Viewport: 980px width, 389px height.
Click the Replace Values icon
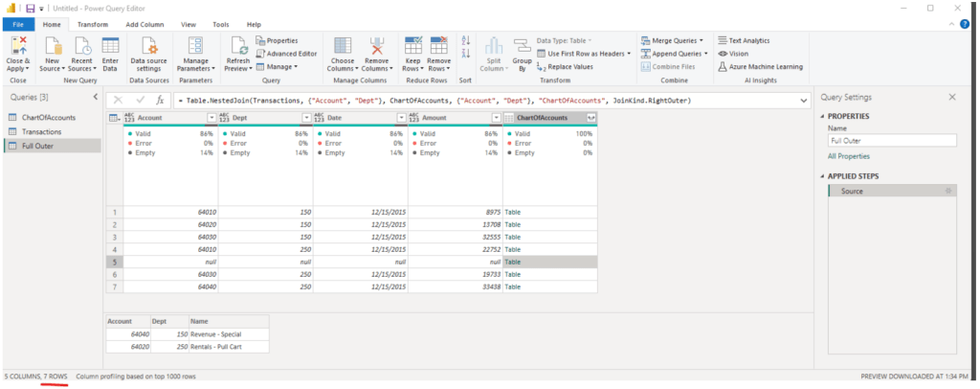[568, 67]
